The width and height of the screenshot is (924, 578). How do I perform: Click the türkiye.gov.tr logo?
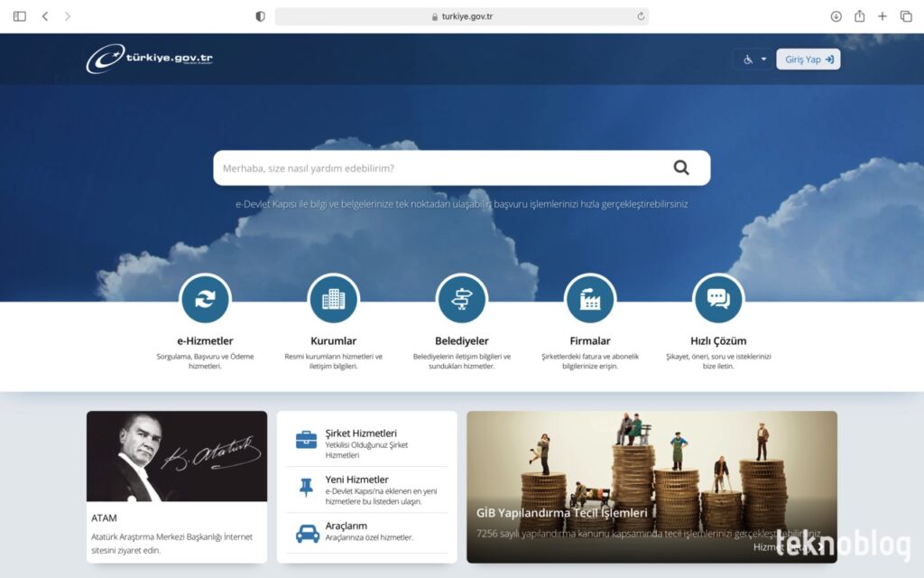[x=150, y=59]
